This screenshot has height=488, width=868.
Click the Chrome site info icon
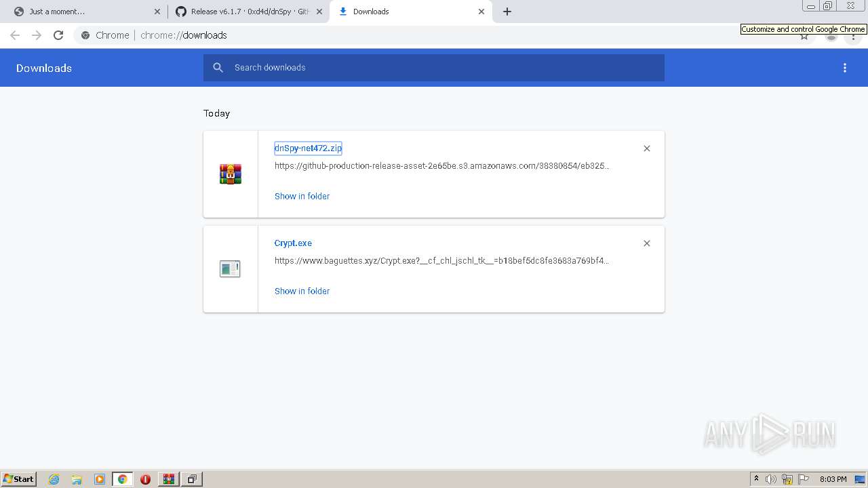point(85,35)
